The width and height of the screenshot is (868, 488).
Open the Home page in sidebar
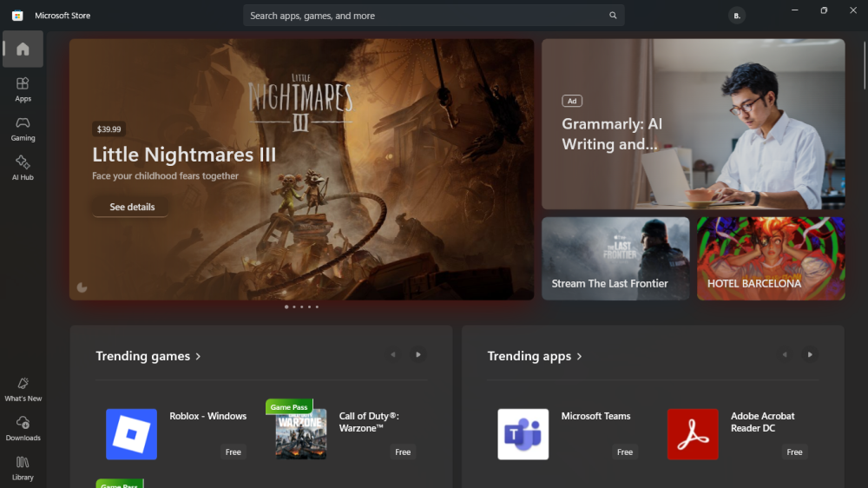[x=23, y=49]
